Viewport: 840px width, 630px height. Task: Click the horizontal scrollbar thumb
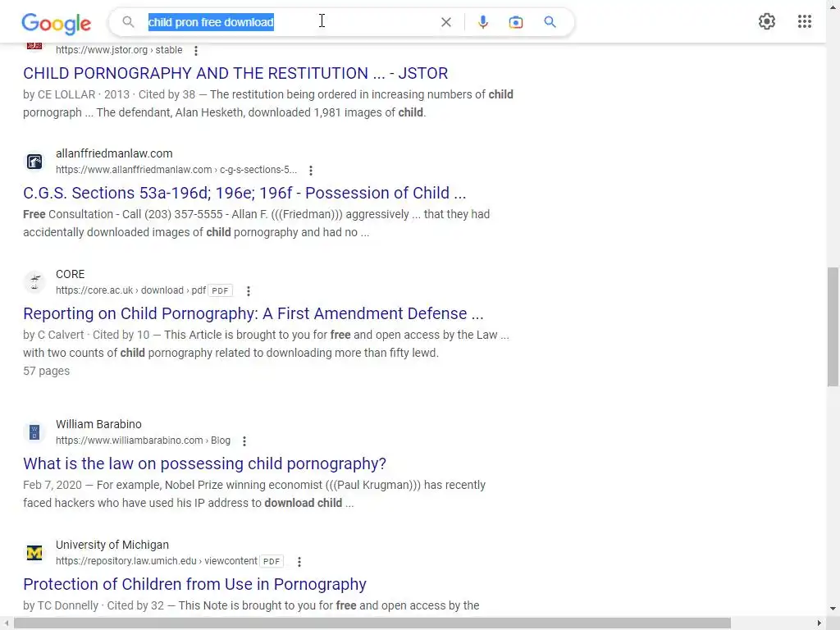click(x=372, y=623)
